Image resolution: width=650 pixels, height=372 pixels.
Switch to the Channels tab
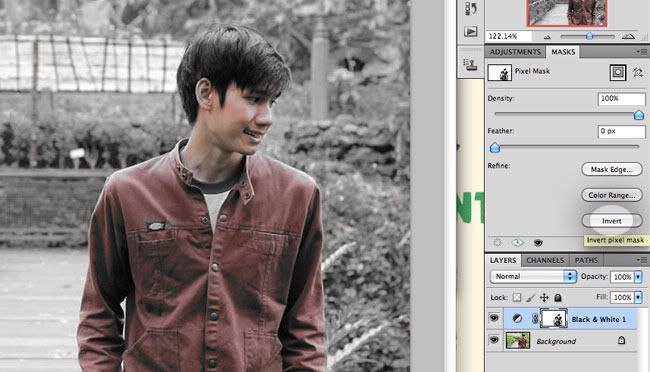(545, 260)
